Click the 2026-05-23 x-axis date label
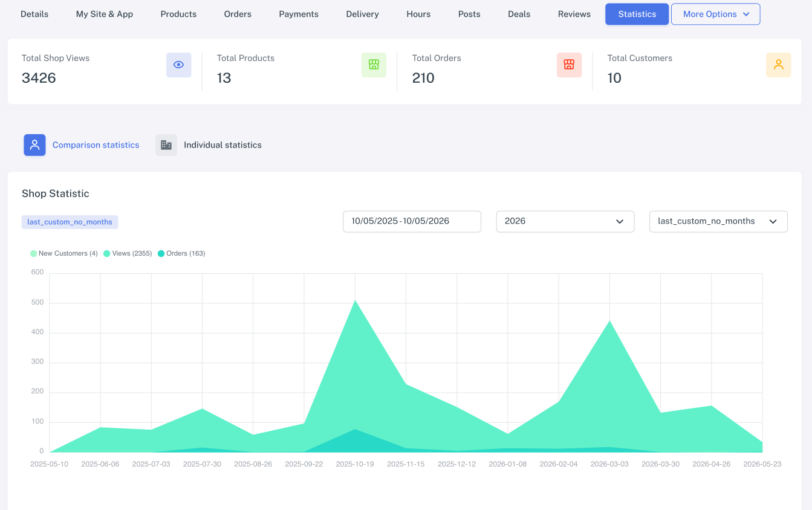812x510 pixels. point(762,464)
